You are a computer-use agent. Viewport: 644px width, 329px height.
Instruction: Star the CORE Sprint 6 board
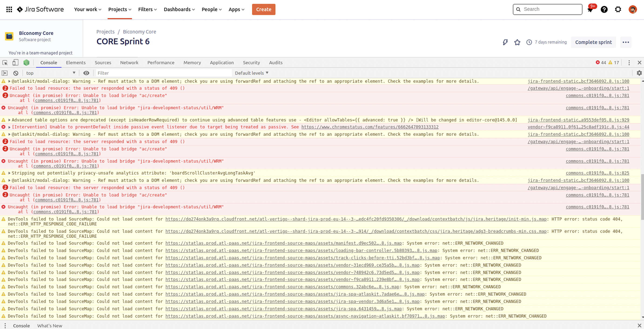pyautogui.click(x=517, y=42)
